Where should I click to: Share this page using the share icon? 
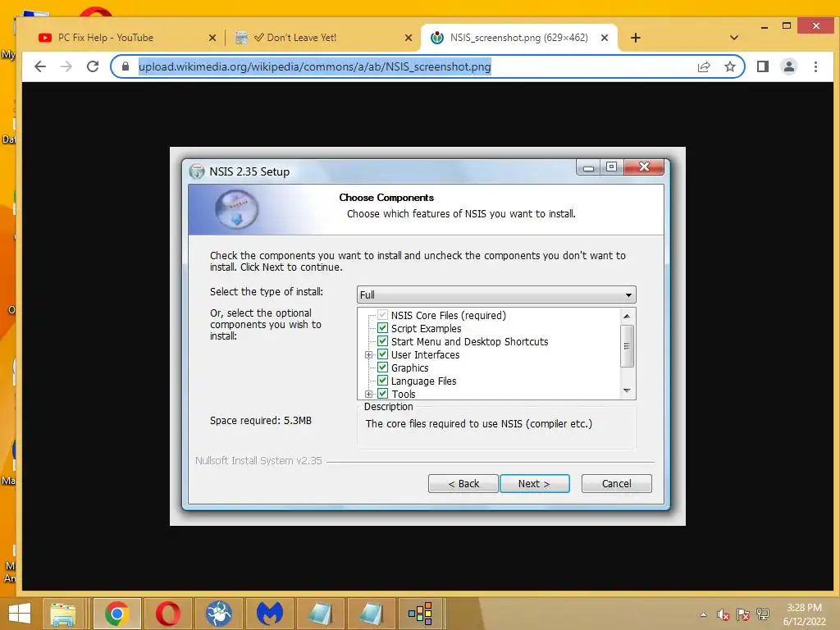(703, 66)
